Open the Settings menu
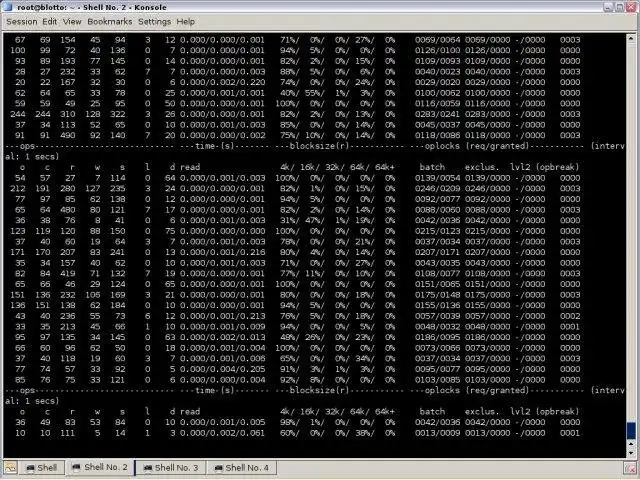Viewport: 640px width, 480px height. [154, 22]
